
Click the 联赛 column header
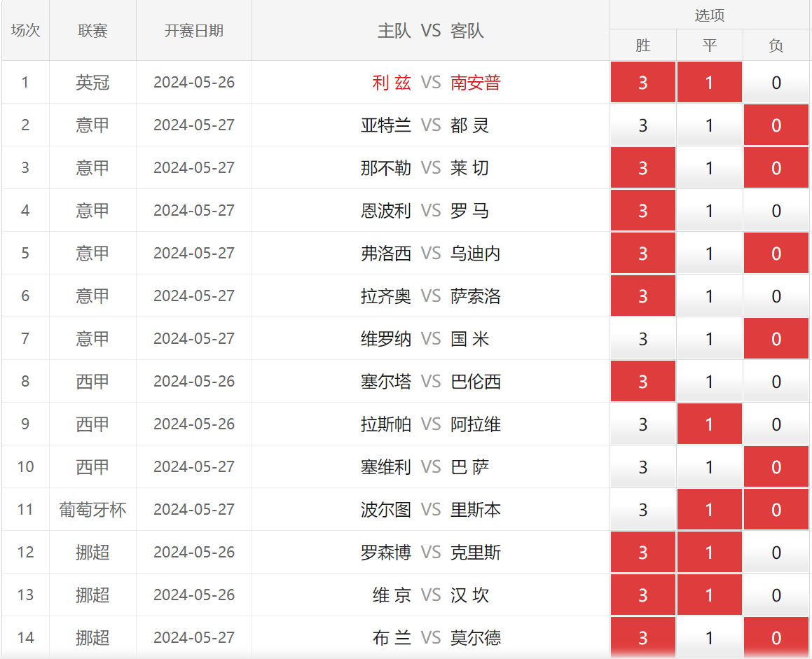(x=92, y=31)
